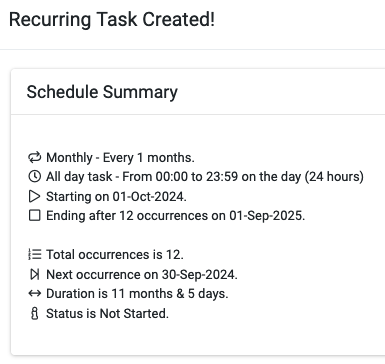Image resolution: width=385 pixels, height=364 pixels.
Task: Click the All day task time range line
Action: click(205, 177)
